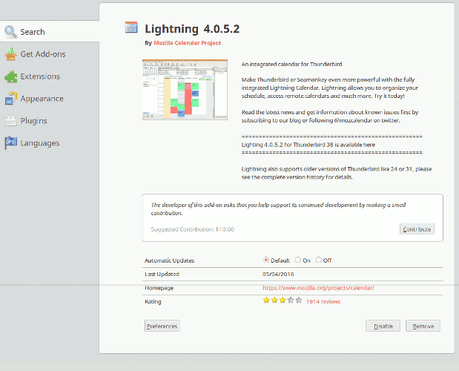Open the Extensions category

coord(50,76)
